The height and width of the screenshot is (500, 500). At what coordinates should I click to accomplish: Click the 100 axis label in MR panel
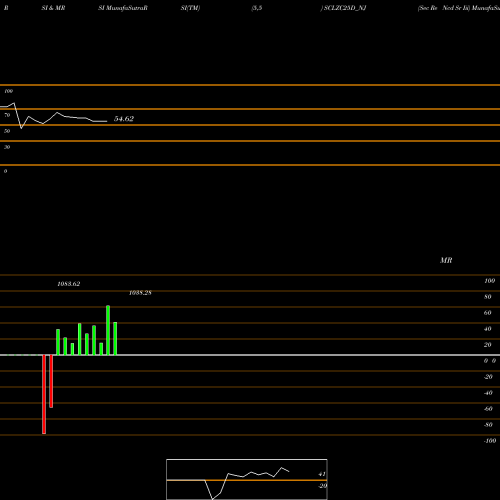[489, 281]
